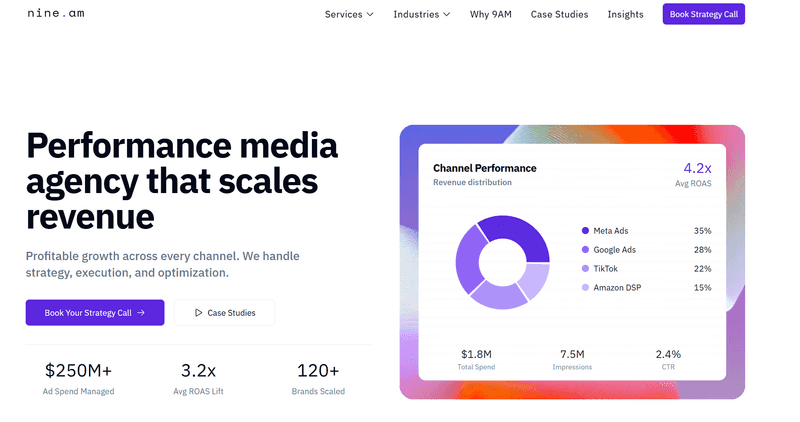This screenshot has height=422, width=800.
Task: Click the TikTok legend dot
Action: tap(585, 269)
